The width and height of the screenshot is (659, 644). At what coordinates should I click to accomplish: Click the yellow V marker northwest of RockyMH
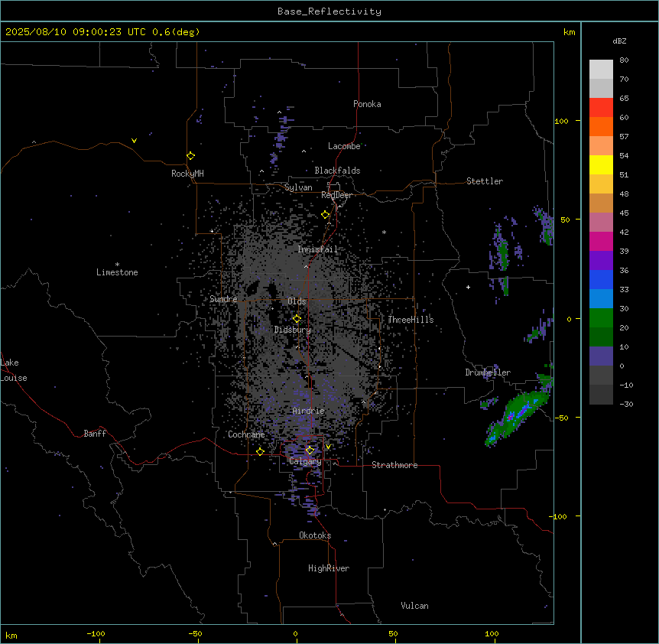(x=134, y=141)
